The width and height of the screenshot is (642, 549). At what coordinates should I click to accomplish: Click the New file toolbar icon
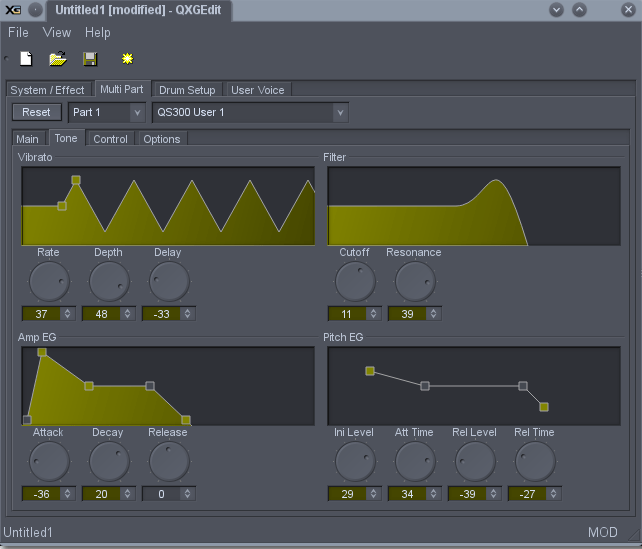[x=26, y=59]
